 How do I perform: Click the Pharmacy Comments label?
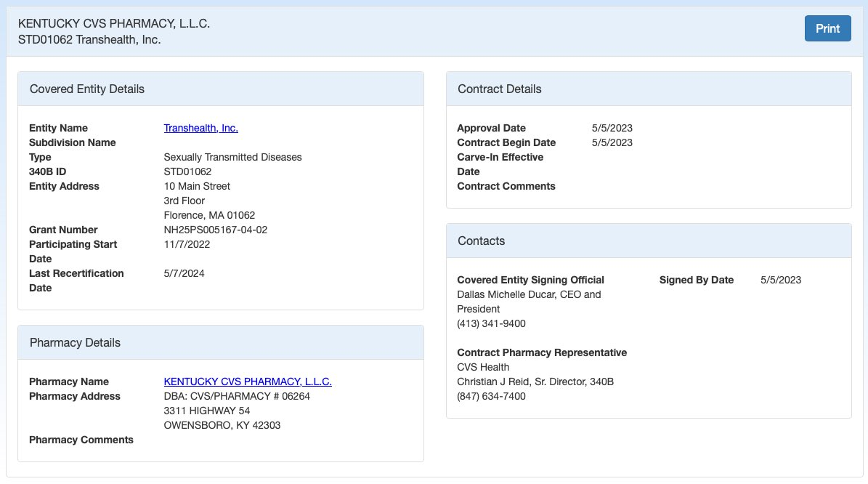click(81, 440)
